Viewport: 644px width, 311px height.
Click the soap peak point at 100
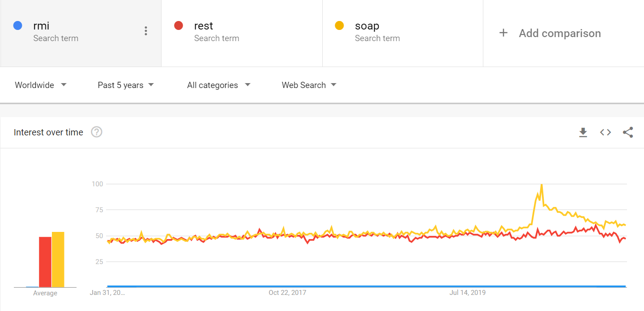coord(542,184)
